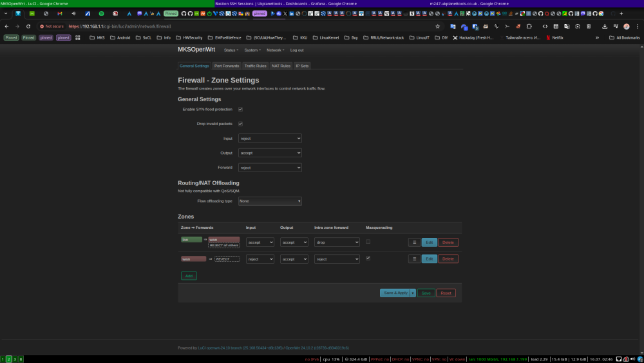Enable masquerading for the lan zone
This screenshot has height=363, width=644.
pos(368,242)
